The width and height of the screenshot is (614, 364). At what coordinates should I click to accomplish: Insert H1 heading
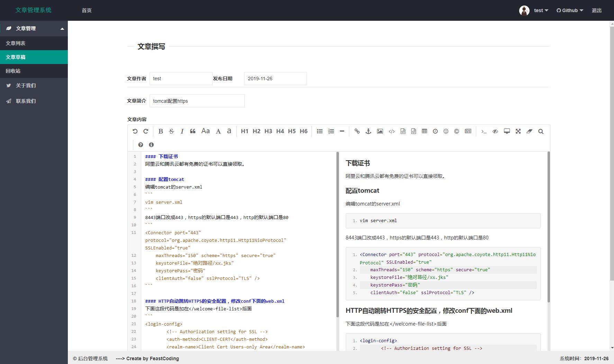(244, 131)
